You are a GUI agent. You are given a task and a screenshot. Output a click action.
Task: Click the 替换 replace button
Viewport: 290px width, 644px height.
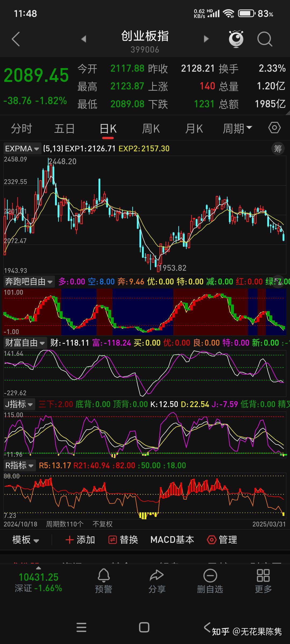123,540
